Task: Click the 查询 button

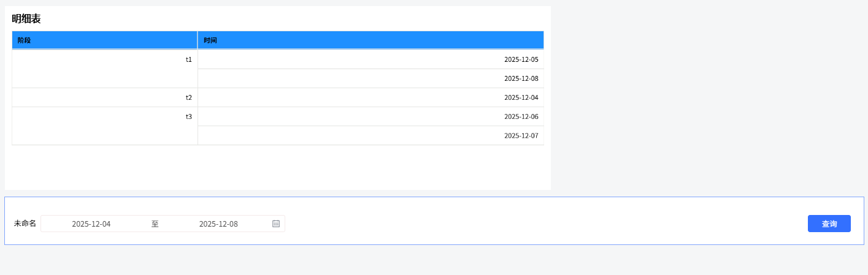Action: [x=829, y=224]
